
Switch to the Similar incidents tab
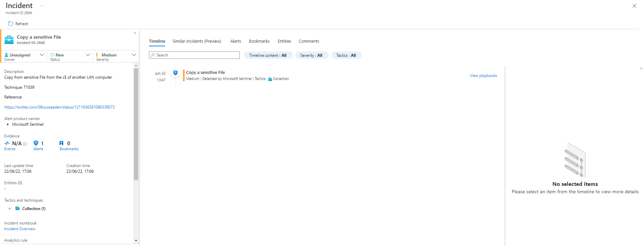(197, 41)
